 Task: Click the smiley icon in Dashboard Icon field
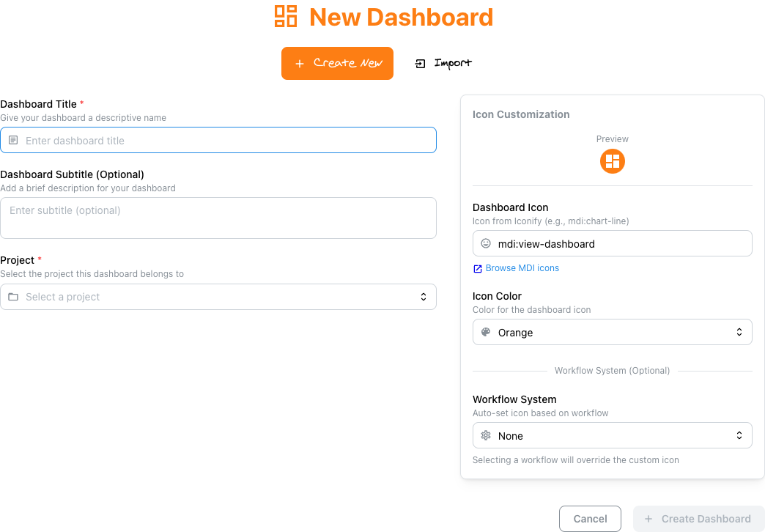click(485, 243)
